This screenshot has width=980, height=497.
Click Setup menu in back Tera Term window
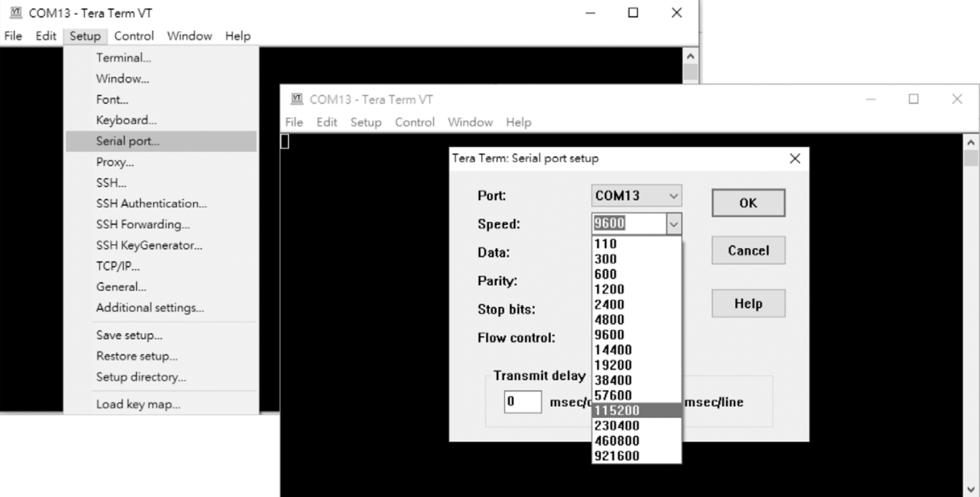pos(85,36)
